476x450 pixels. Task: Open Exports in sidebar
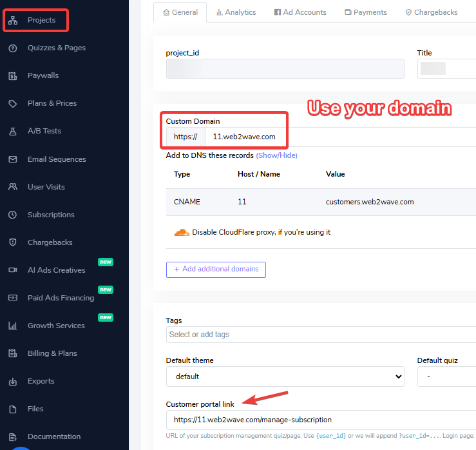click(x=41, y=381)
